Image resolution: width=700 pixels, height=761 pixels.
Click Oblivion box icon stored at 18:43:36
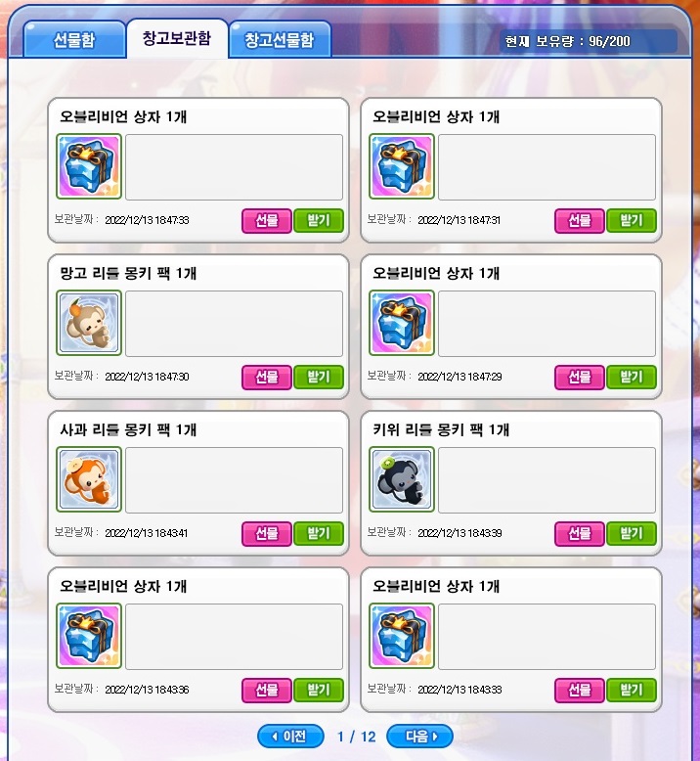[x=89, y=636]
